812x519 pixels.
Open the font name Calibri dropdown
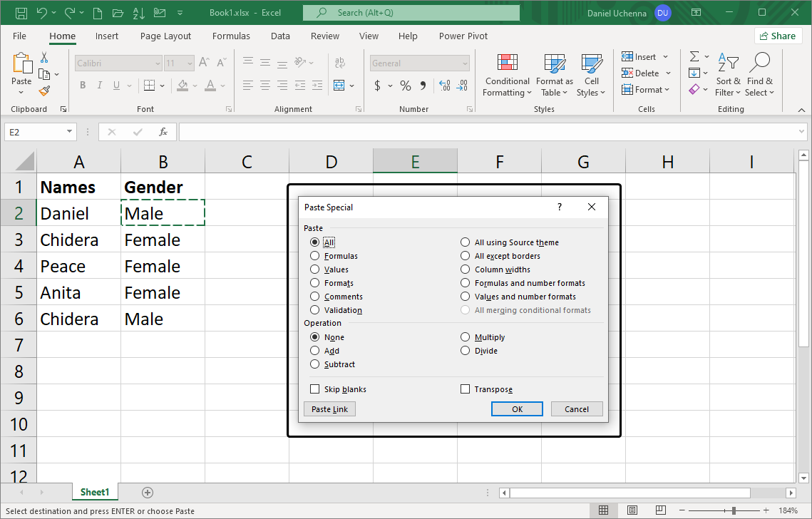pos(158,63)
